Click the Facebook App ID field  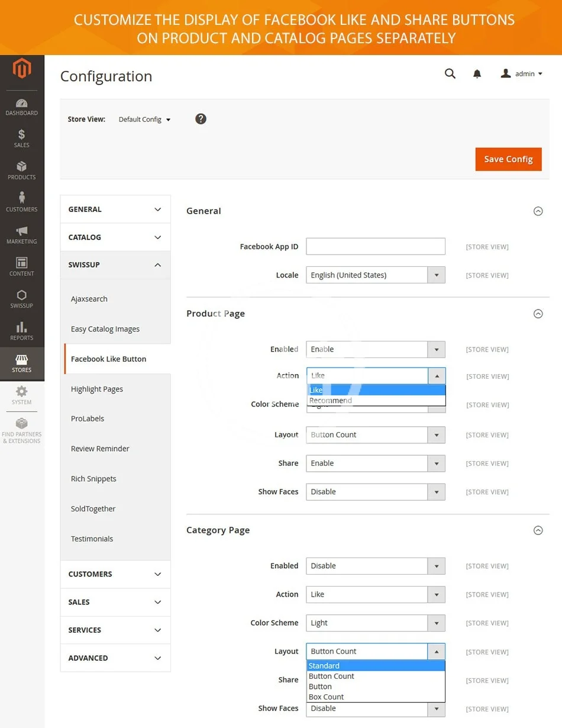(x=376, y=246)
